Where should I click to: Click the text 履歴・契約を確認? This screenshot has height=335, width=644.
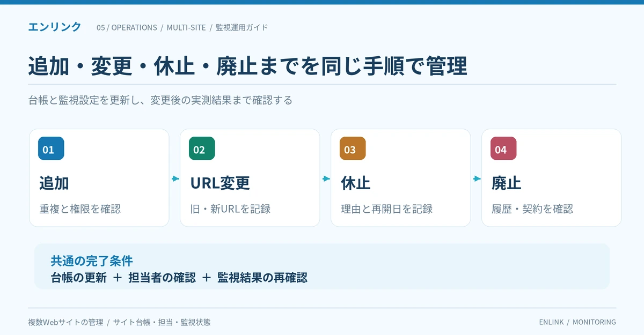click(x=532, y=209)
